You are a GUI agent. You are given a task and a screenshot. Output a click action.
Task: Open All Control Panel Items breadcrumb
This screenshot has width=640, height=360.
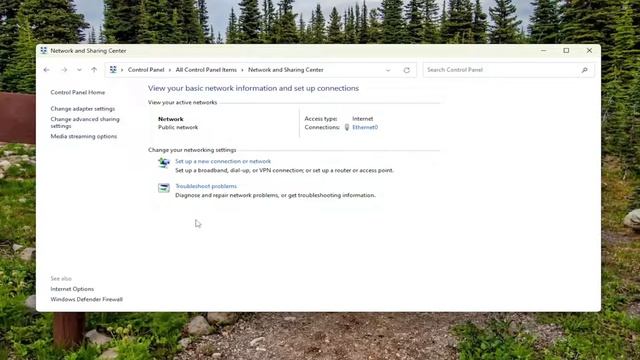point(206,70)
